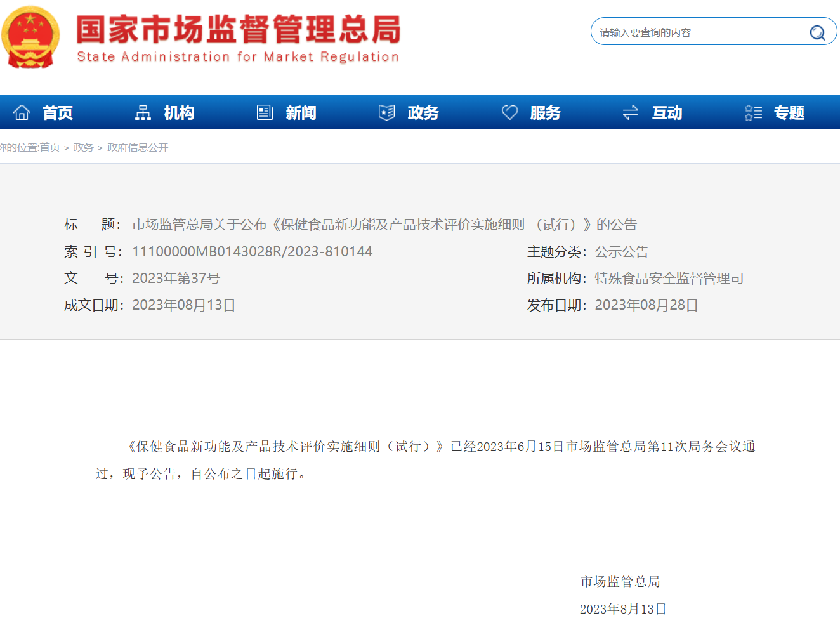
Task: Open the 机构 navigation menu item
Action: (179, 113)
